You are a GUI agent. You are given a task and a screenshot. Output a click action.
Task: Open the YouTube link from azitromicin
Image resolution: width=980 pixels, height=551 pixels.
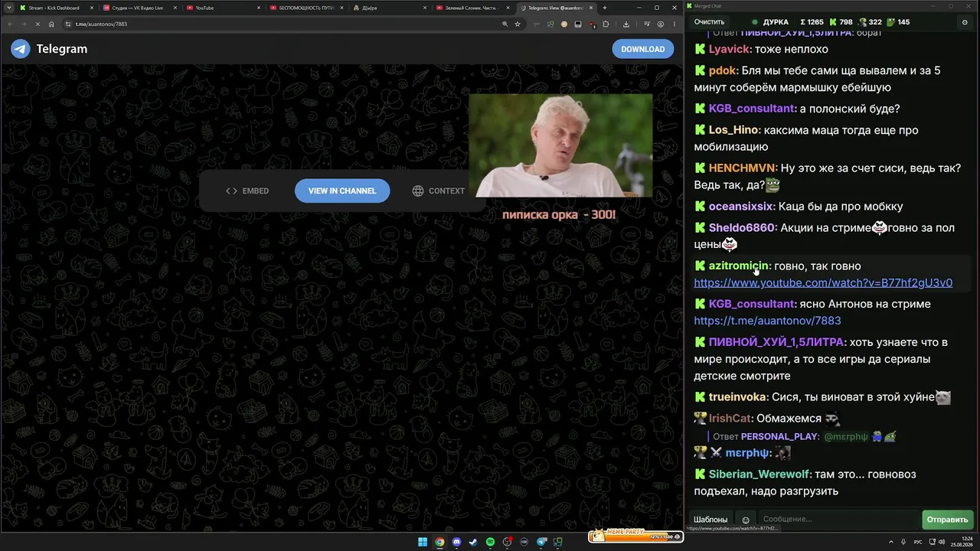(823, 282)
